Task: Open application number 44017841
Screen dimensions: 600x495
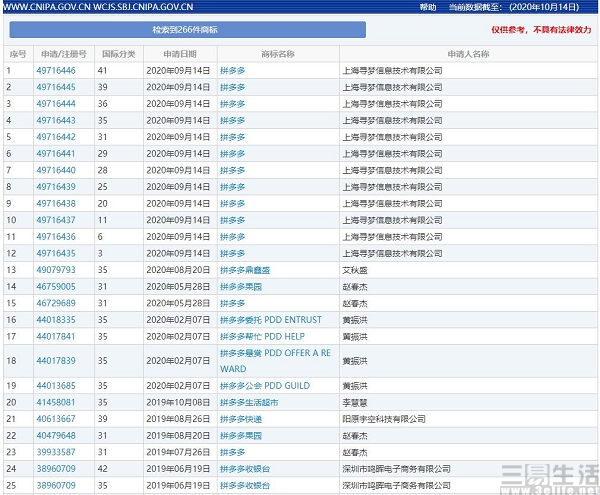Action: (x=56, y=337)
